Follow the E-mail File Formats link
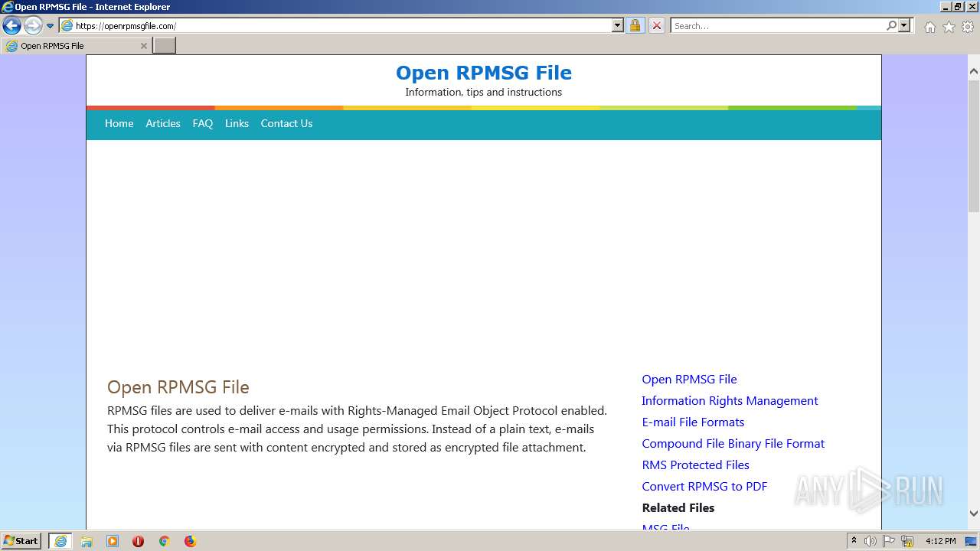This screenshot has width=980, height=551. click(693, 422)
